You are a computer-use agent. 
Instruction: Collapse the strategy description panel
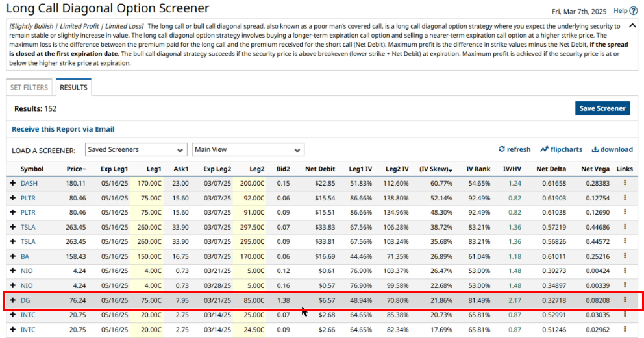633,27
